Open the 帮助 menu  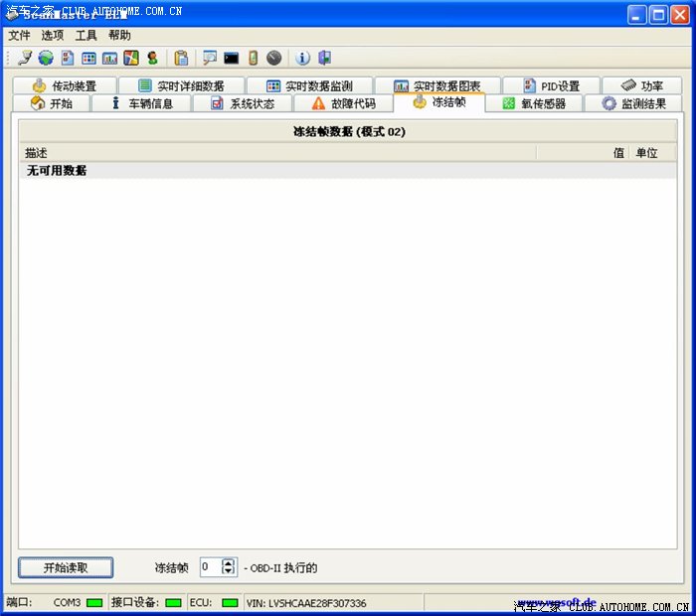119,35
